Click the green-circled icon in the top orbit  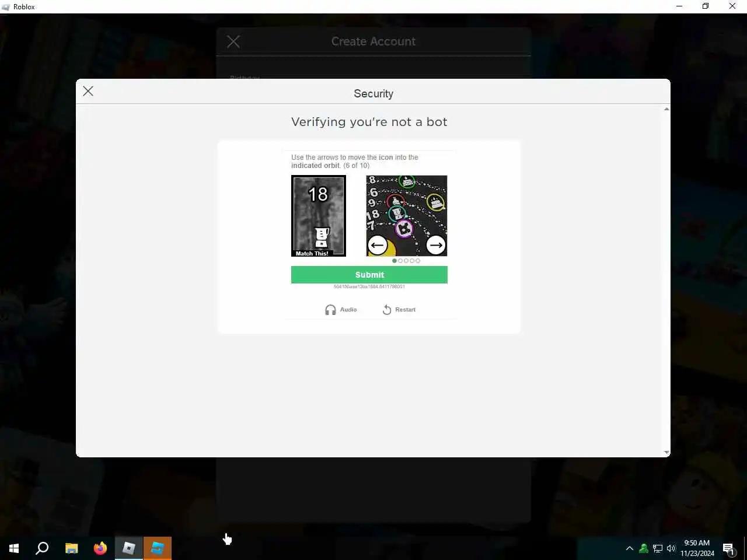click(x=407, y=182)
